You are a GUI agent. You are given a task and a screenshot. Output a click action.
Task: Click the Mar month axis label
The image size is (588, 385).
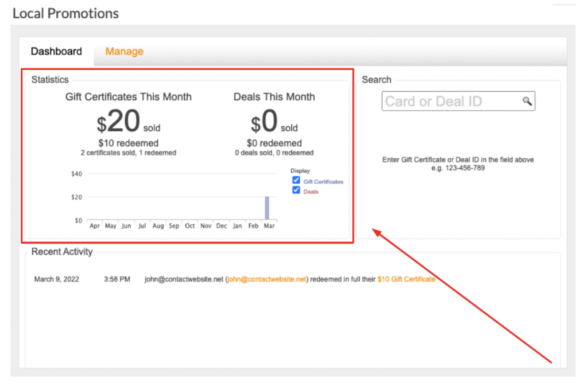click(x=269, y=225)
